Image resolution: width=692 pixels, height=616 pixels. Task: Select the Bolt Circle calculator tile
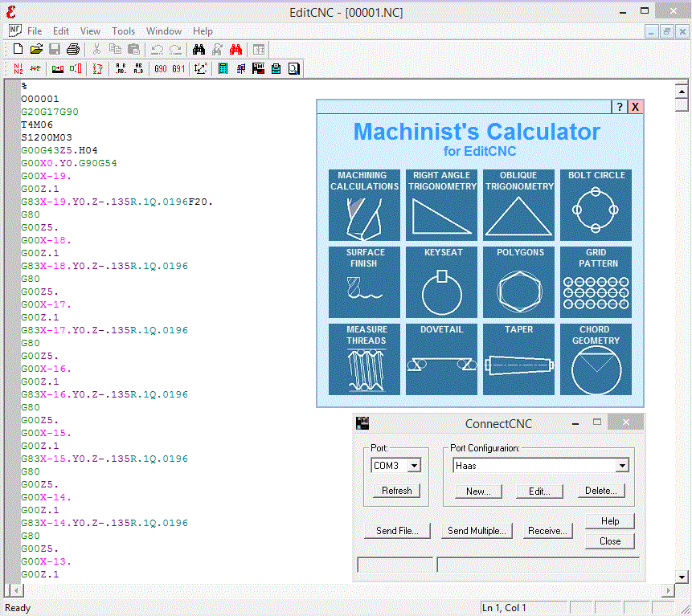point(596,206)
